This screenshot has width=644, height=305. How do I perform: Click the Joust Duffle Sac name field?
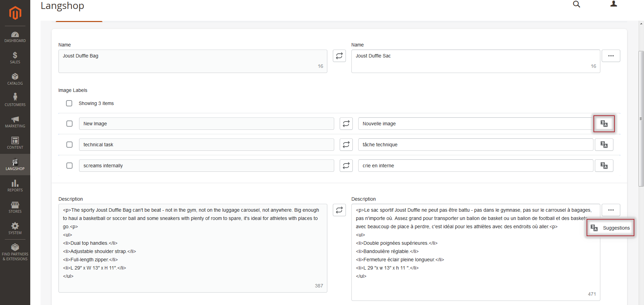click(x=476, y=61)
